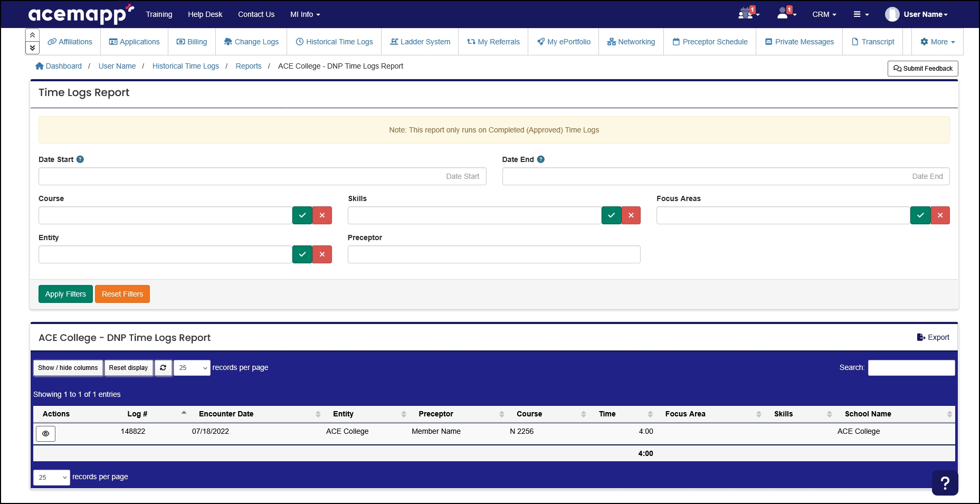Confirm the Skills filter with the green checkmark
The width and height of the screenshot is (980, 504).
(x=611, y=215)
